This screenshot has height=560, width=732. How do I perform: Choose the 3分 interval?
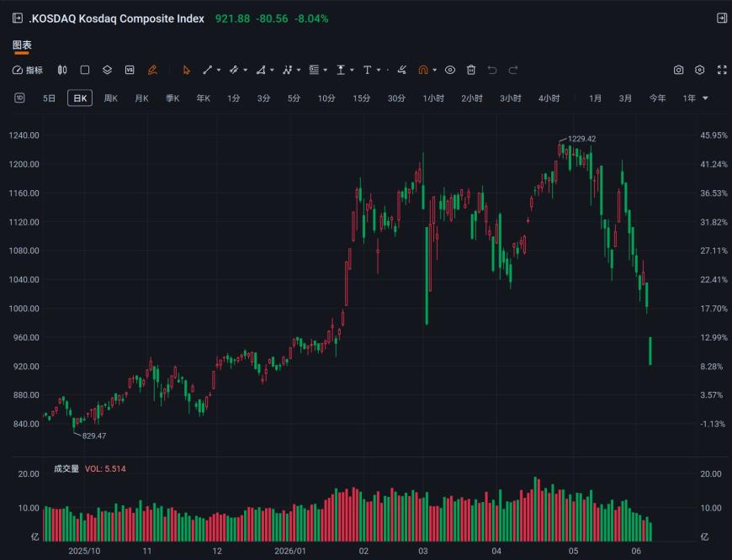pos(263,98)
